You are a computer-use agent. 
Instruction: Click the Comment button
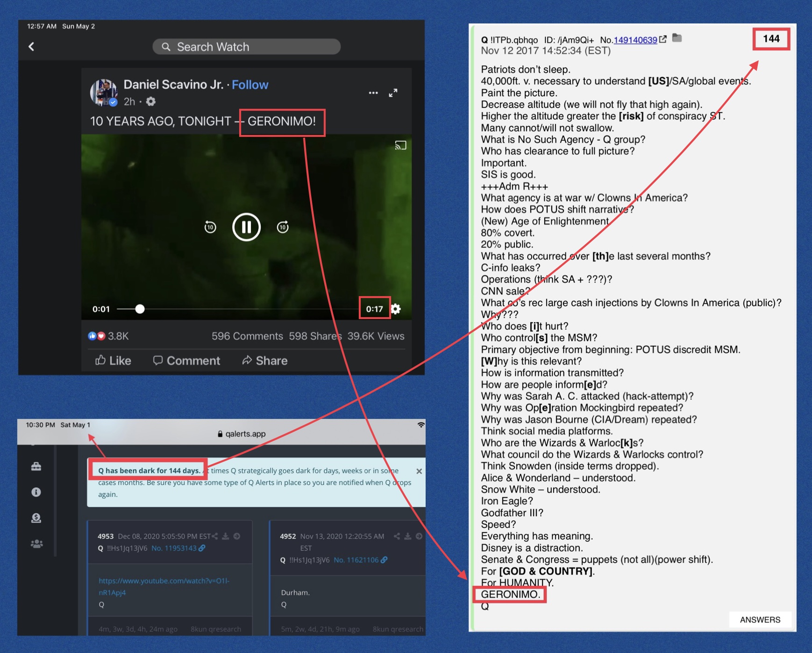[186, 361]
